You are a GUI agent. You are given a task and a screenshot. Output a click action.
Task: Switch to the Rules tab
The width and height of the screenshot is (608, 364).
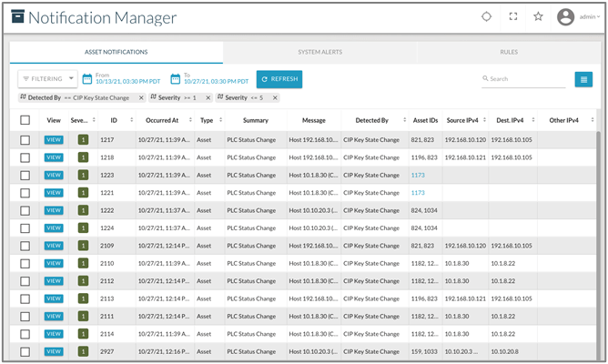click(509, 52)
